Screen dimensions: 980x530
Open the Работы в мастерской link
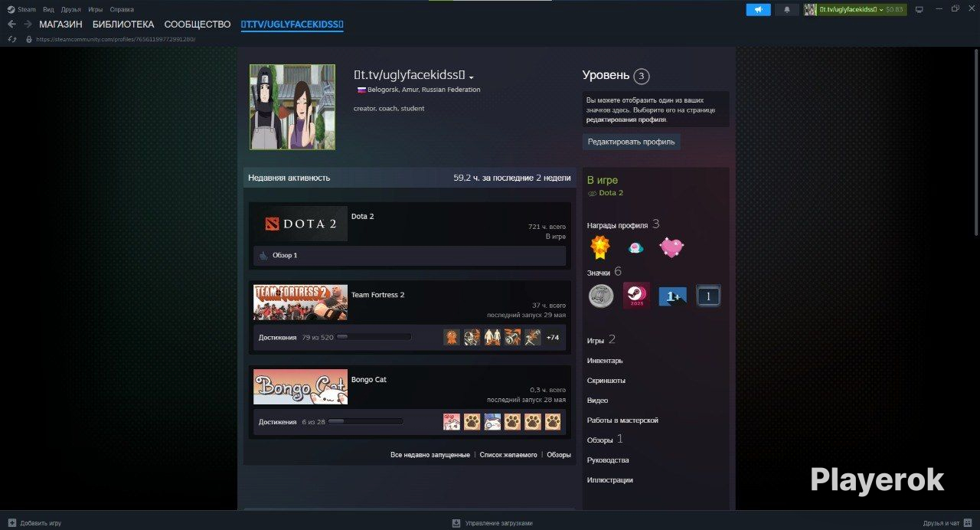(622, 420)
